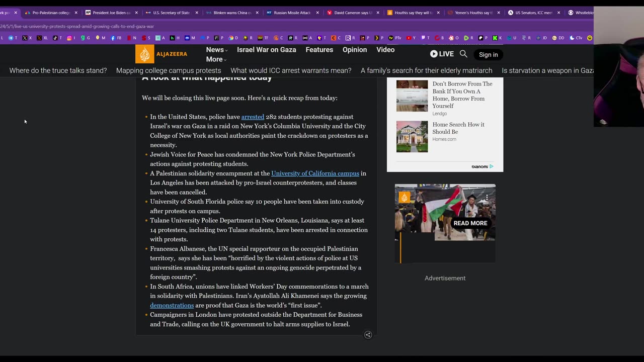Open the Plex bookmark with yellow chevron
Image resolution: width=644 pixels, height=362 pixels.
click(378, 38)
